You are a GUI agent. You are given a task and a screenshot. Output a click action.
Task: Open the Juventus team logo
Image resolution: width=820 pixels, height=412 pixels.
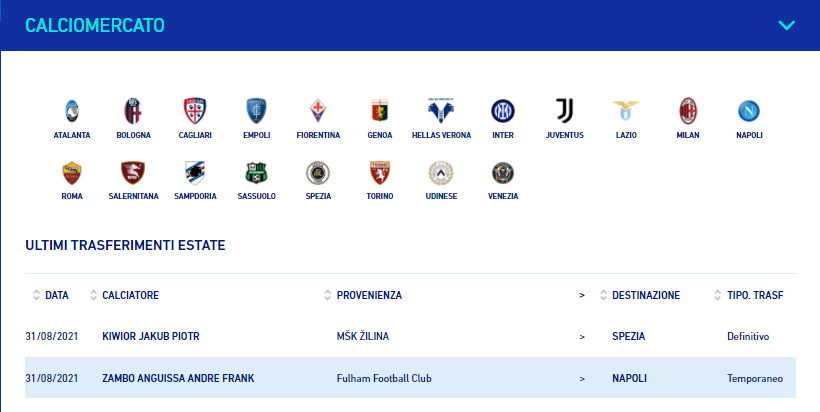(x=564, y=111)
